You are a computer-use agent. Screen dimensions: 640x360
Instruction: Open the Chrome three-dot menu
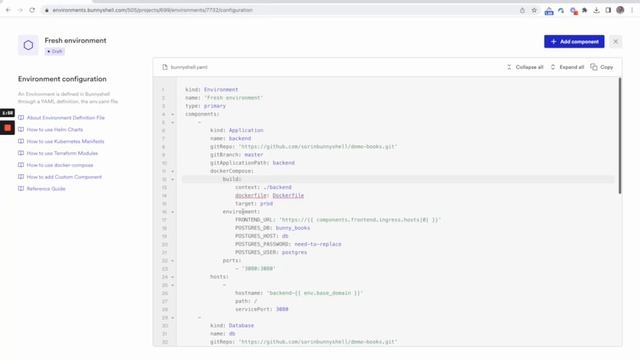[x=632, y=10]
